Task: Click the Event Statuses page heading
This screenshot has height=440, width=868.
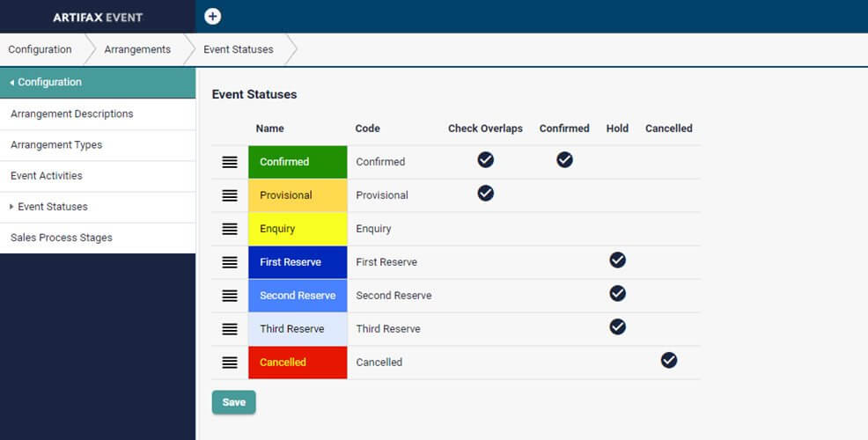Action: [254, 95]
